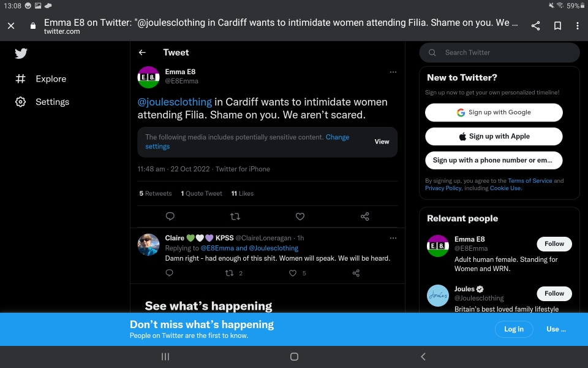This screenshot has height=368, width=588.
Task: Open the 11 Likes list
Action: [243, 194]
